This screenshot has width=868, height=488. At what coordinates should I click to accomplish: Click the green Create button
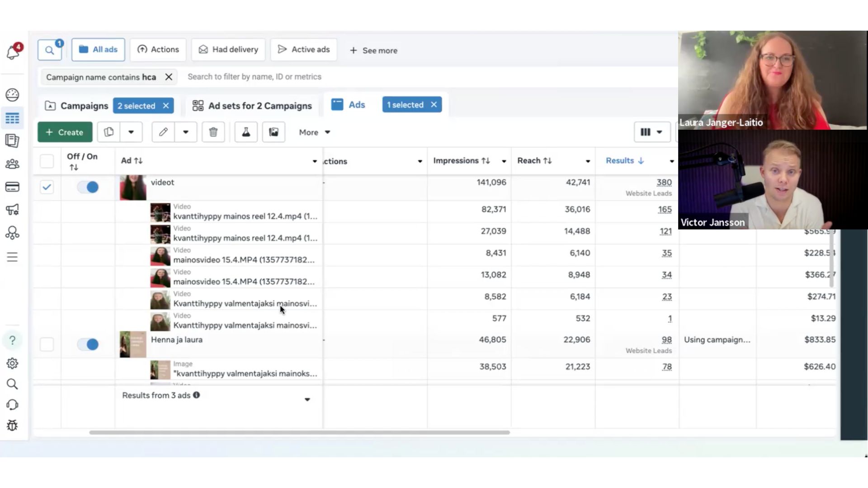[x=65, y=132]
